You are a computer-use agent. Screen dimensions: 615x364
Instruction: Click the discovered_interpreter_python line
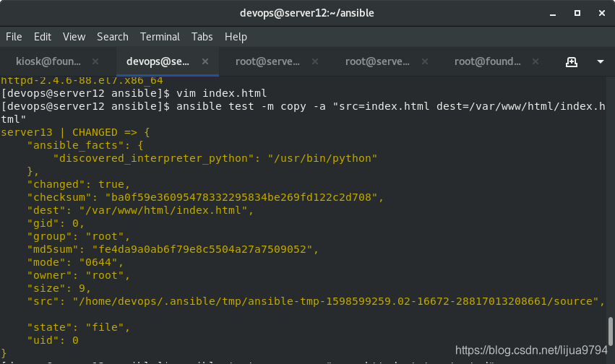pos(215,158)
